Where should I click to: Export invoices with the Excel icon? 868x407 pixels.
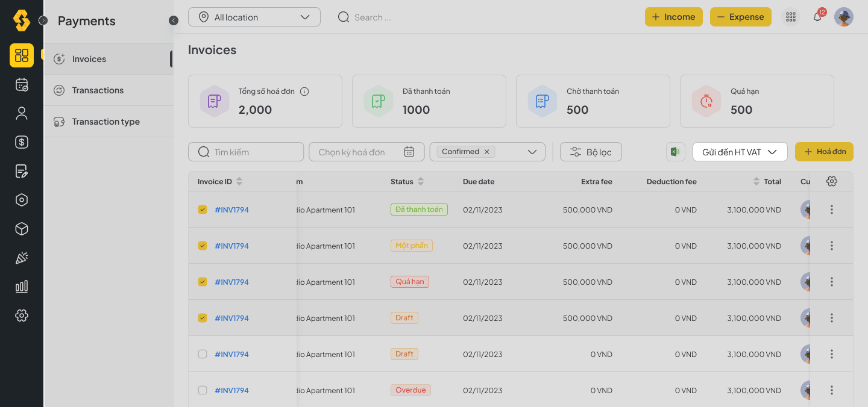(675, 152)
